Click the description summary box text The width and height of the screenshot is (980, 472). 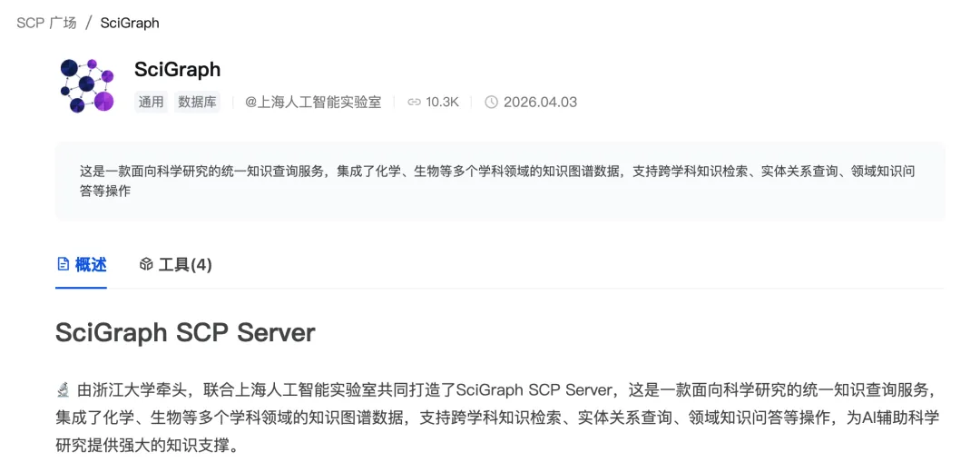tap(497, 181)
